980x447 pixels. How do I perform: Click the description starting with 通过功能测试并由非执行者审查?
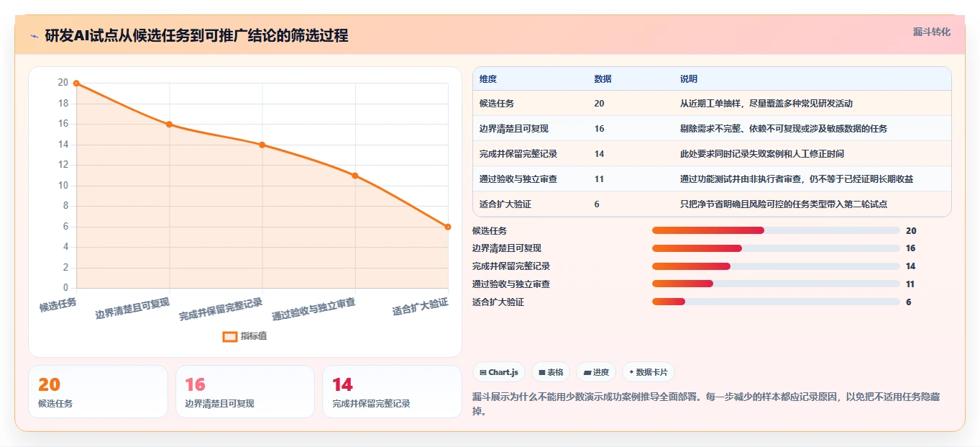[x=797, y=179]
